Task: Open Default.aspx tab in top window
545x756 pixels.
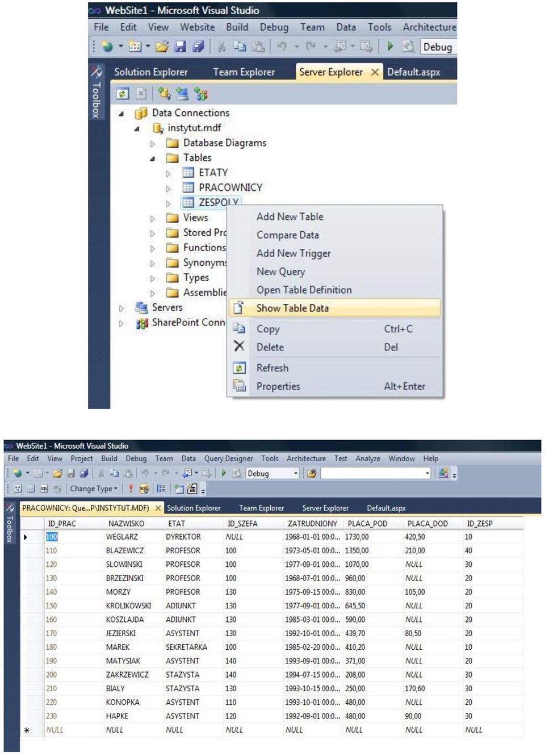Action: point(414,72)
